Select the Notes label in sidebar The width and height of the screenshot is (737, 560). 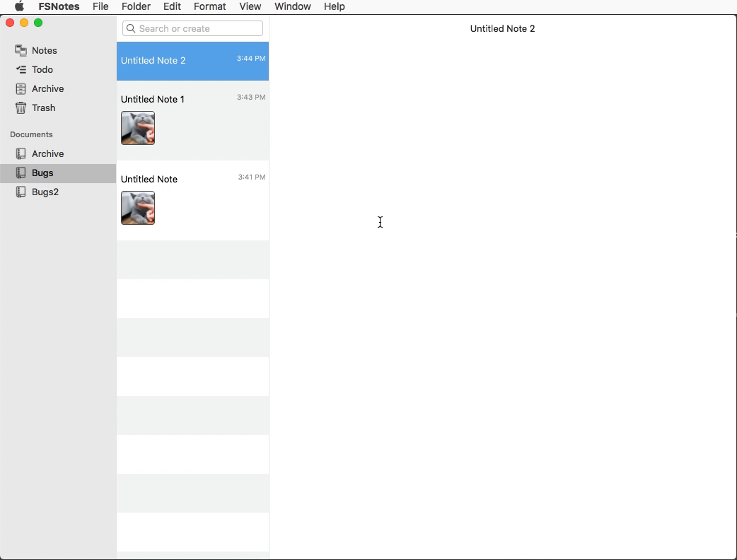[44, 51]
